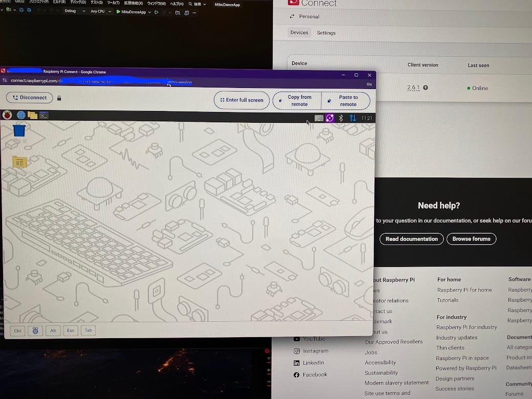532x399 pixels.
Task: Expand the Debug configuration dropdown
Action: 74,11
